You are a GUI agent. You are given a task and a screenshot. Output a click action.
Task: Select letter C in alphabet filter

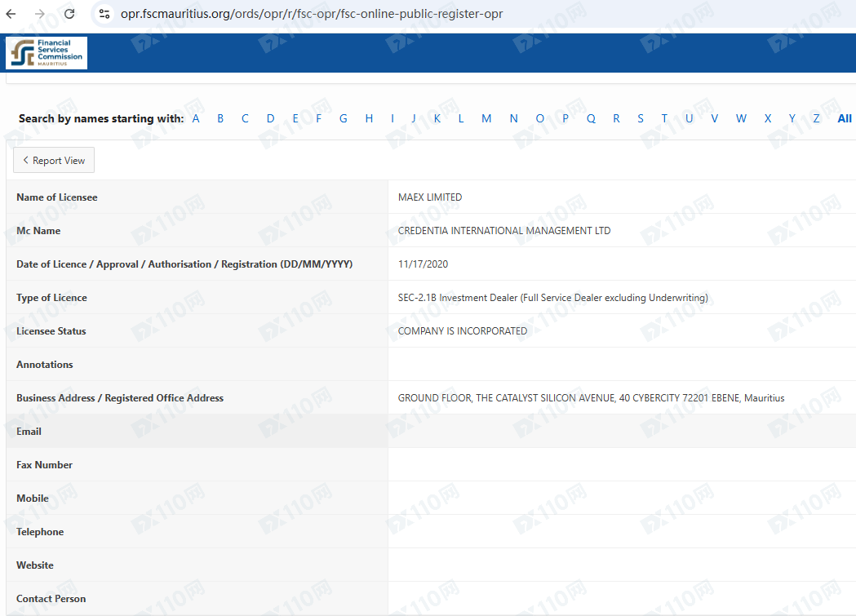pyautogui.click(x=245, y=118)
